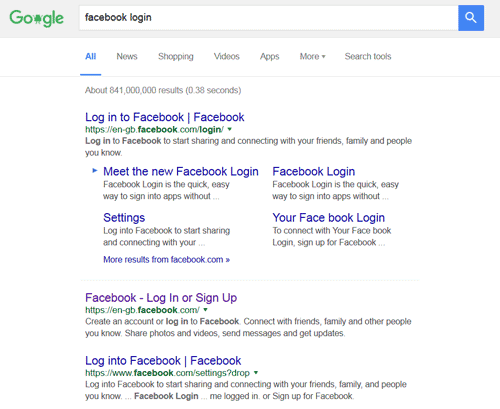Select the All tab
500x409 pixels.
pos(91,56)
